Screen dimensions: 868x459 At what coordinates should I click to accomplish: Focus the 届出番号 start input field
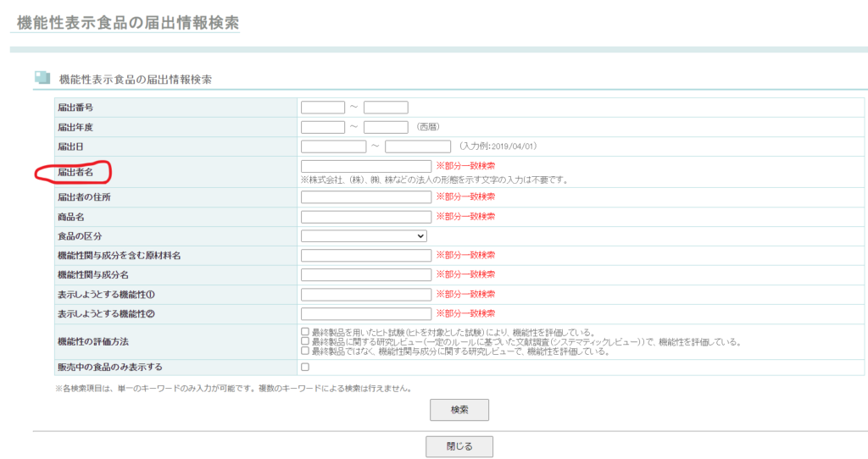click(x=322, y=108)
